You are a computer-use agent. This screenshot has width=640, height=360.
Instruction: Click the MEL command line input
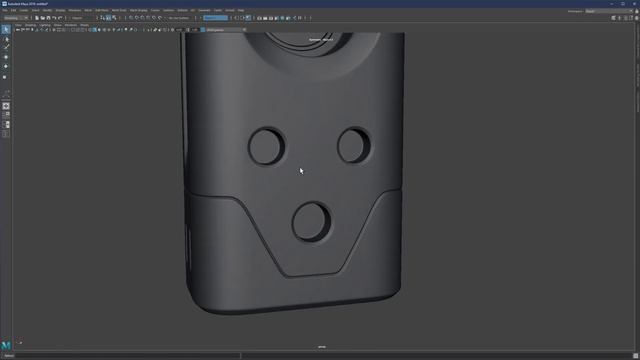pos(127,356)
